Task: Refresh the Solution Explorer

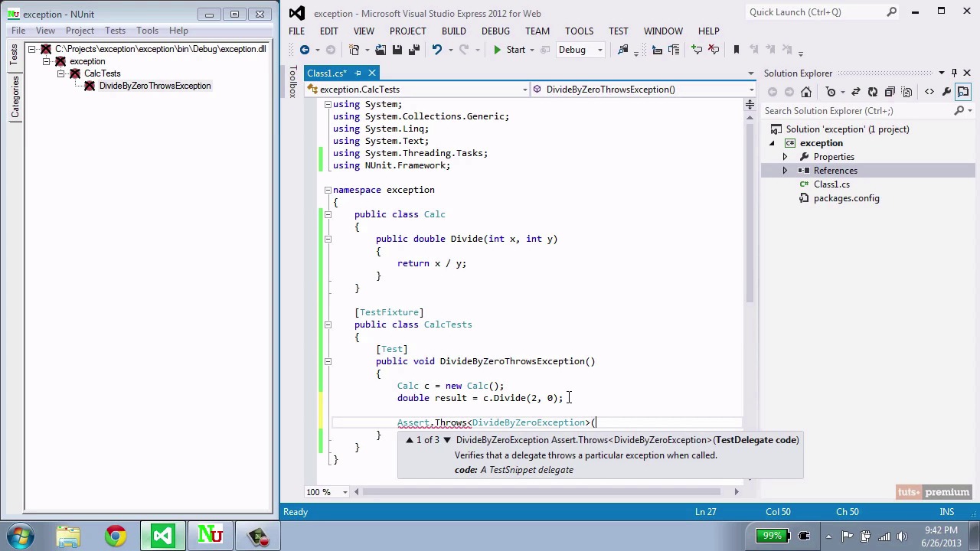Action: click(873, 92)
